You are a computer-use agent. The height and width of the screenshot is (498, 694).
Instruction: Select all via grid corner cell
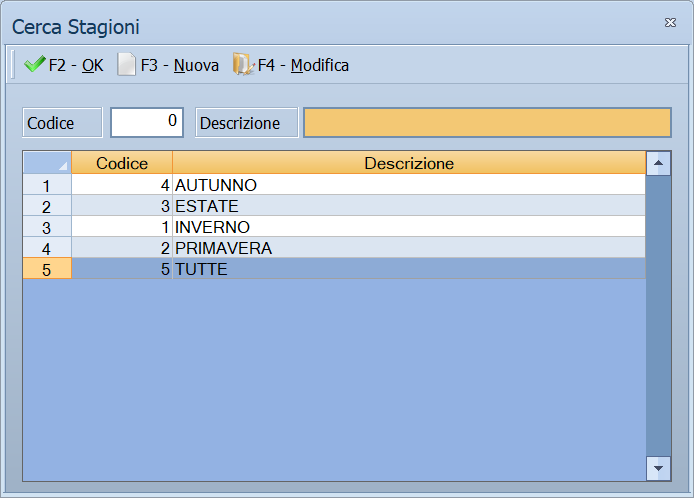[x=47, y=163]
